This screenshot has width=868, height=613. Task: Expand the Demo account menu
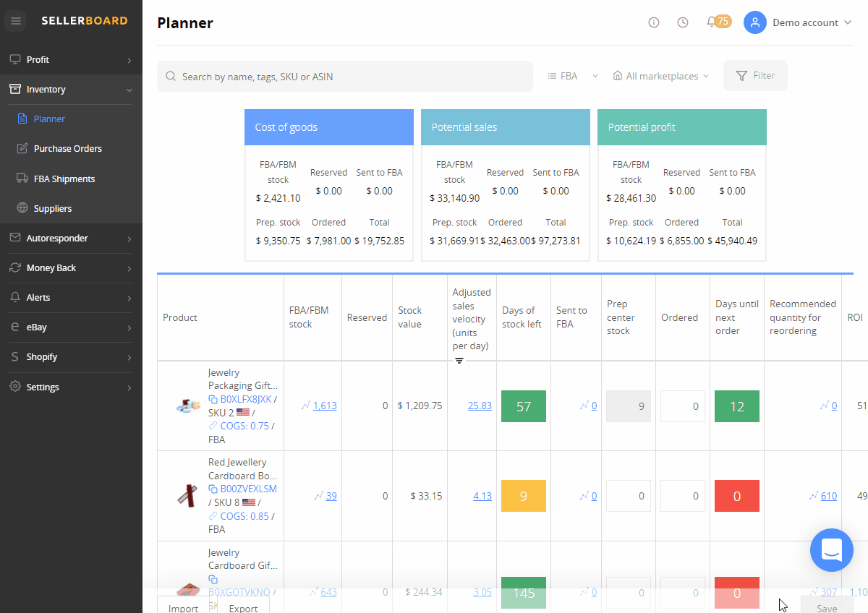[812, 22]
